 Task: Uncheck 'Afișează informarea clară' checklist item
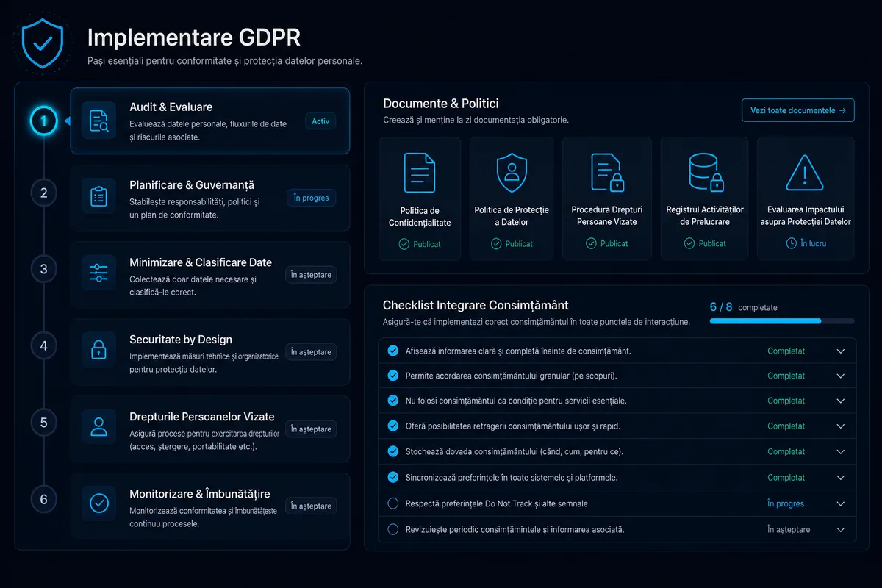[x=392, y=351]
